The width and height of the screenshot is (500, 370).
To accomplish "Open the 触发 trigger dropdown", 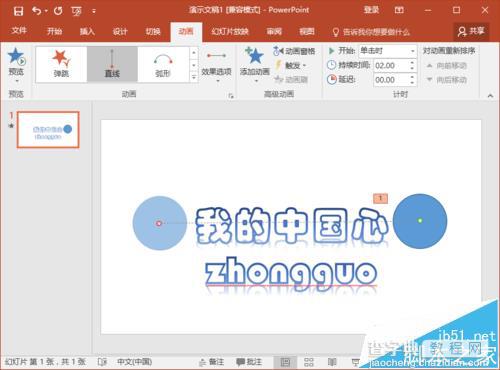I will 290,65.
